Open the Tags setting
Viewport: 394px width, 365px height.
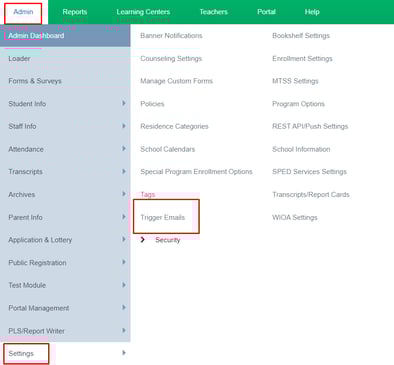[x=148, y=194]
